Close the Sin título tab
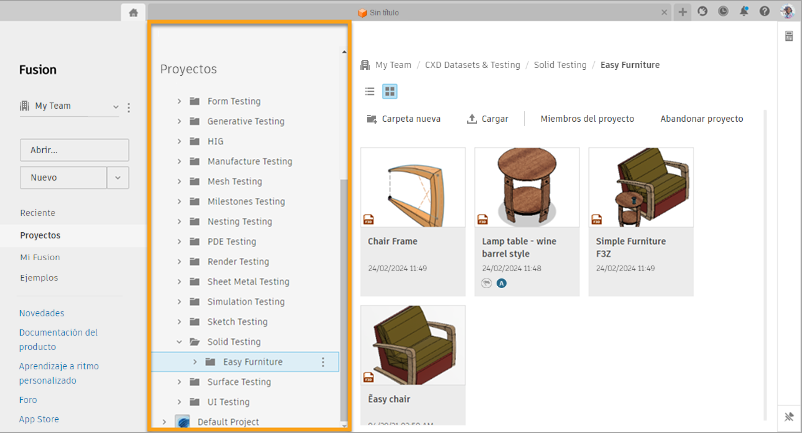The width and height of the screenshot is (802, 433). click(664, 12)
